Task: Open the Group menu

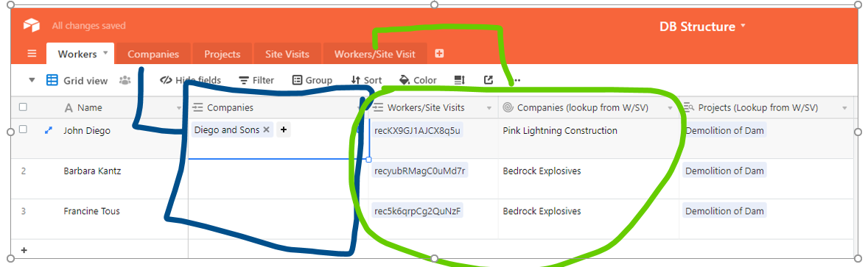Action: click(x=312, y=80)
